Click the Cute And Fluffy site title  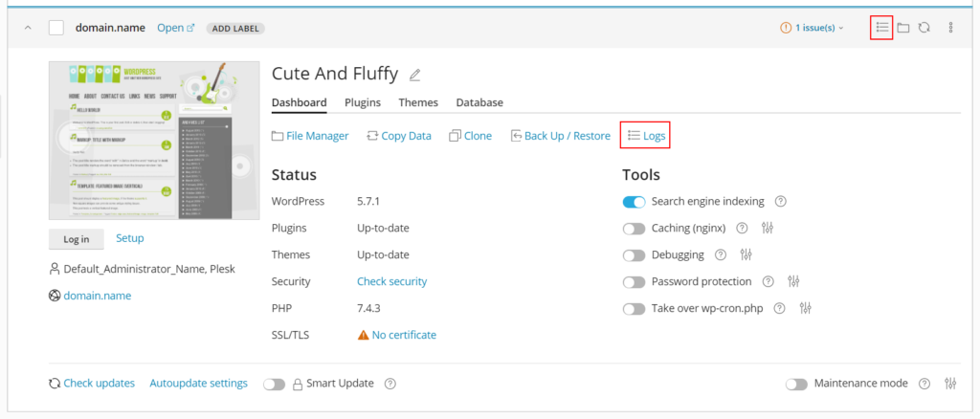pyautogui.click(x=335, y=75)
